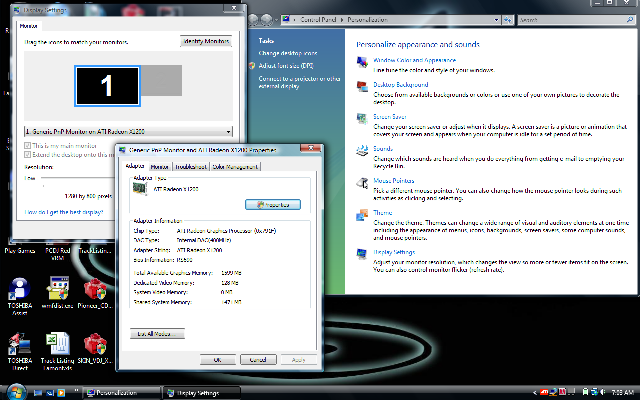Image resolution: width=640 pixels, height=400 pixels.
Task: Enable 'Extend the desktop onto this monitor'
Action: (x=27, y=155)
